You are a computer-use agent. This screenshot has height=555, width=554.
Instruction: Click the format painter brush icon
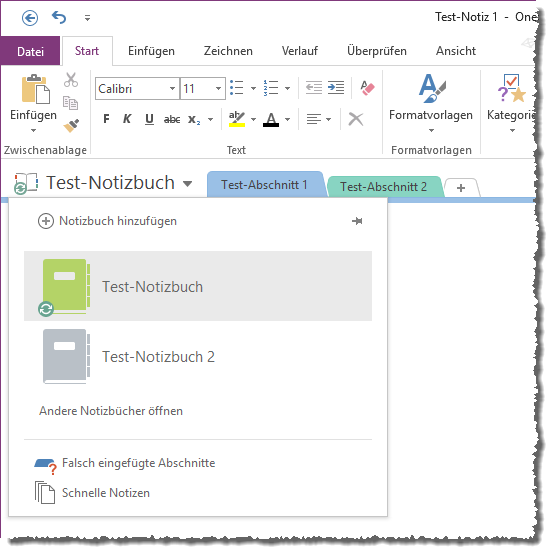71,126
